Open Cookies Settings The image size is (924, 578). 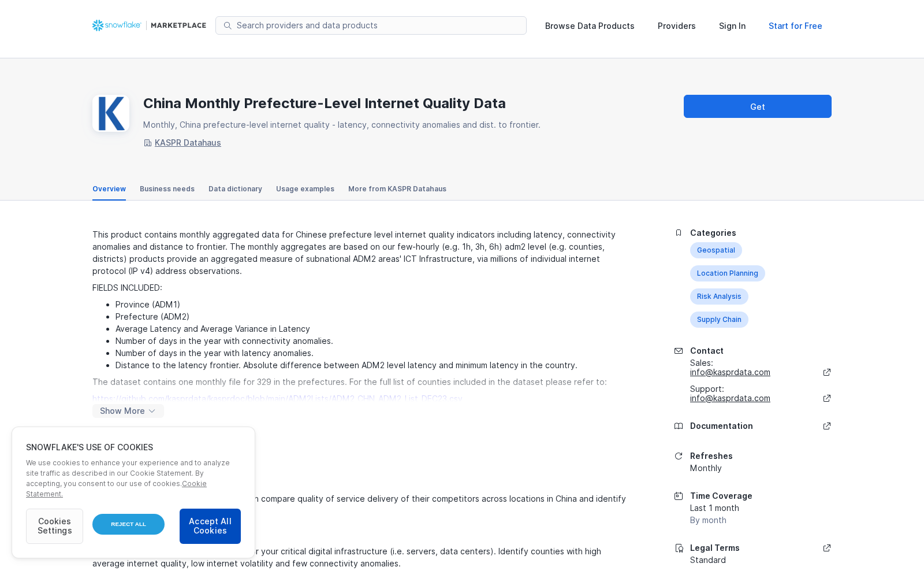(54, 526)
